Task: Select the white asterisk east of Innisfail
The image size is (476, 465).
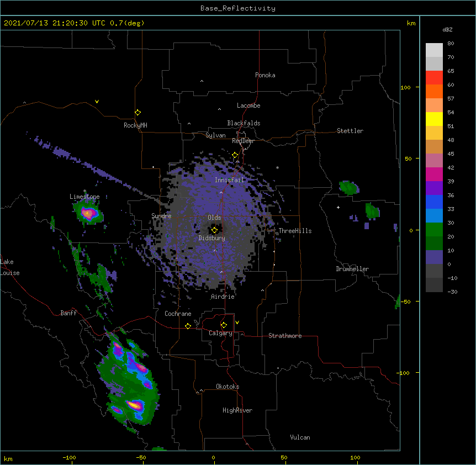Action: [x=277, y=167]
